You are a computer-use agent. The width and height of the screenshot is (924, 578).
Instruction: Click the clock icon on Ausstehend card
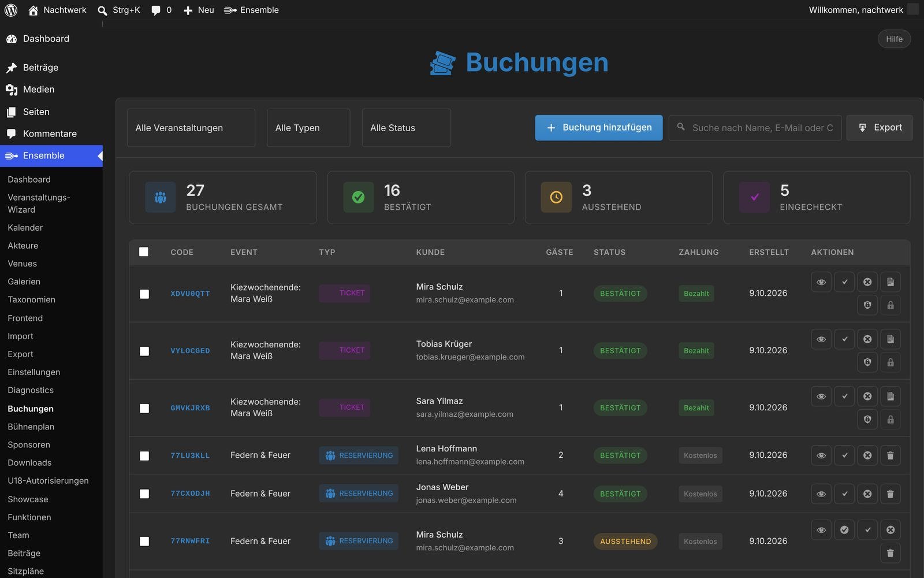point(556,197)
